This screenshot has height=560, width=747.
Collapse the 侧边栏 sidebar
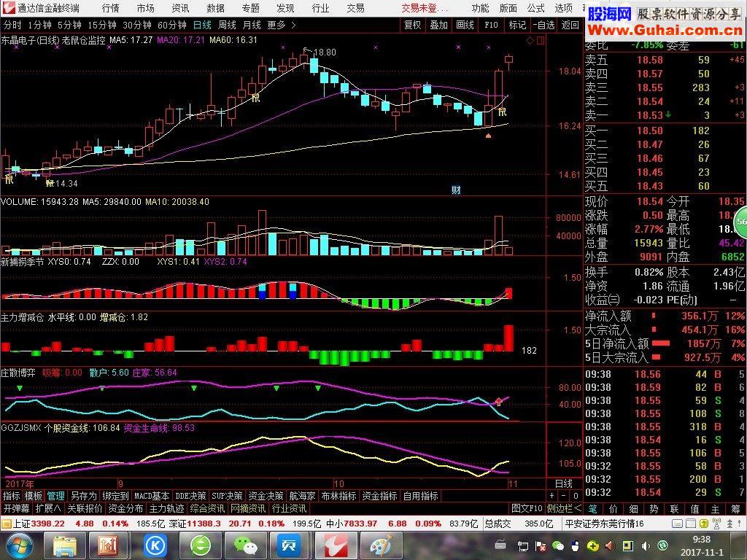(x=564, y=508)
